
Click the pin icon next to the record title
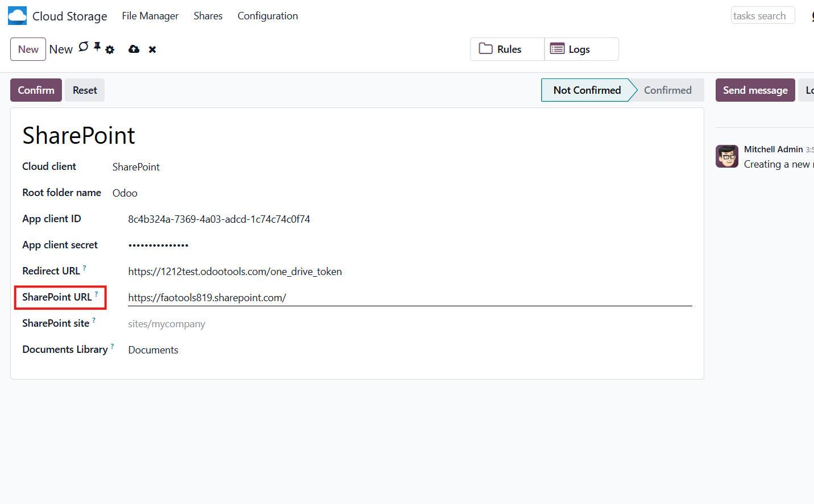(x=97, y=47)
